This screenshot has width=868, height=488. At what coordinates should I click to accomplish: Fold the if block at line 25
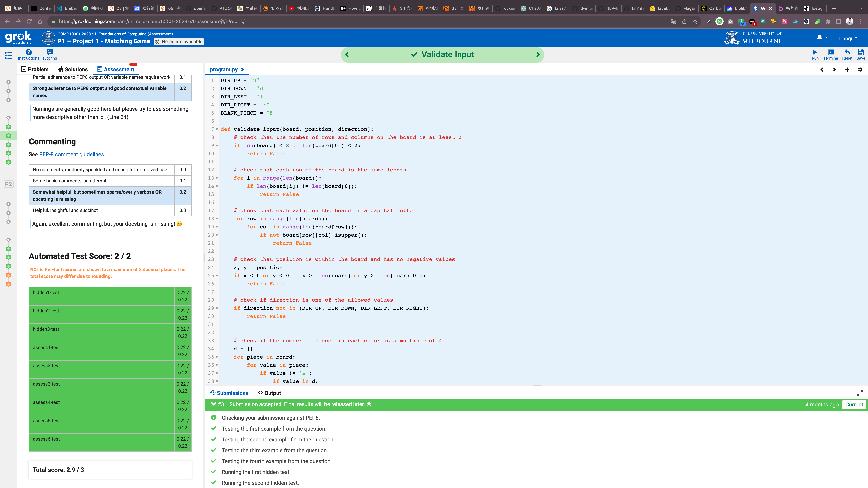point(217,276)
